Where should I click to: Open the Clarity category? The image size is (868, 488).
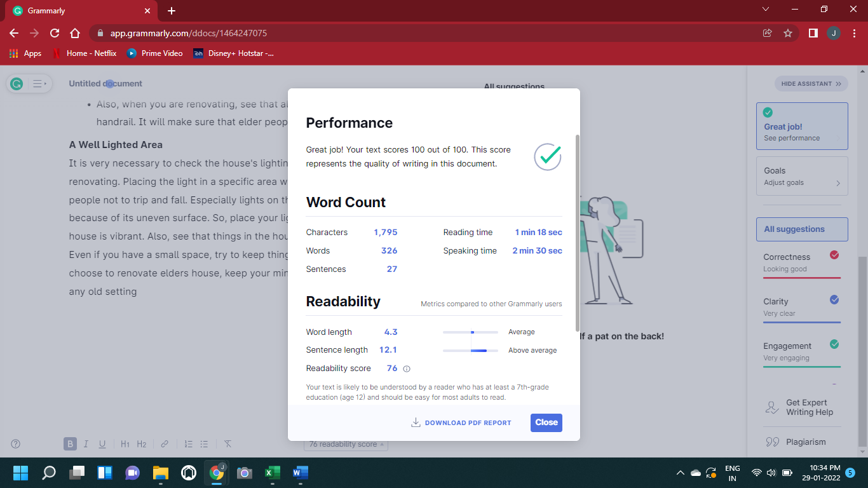point(801,308)
